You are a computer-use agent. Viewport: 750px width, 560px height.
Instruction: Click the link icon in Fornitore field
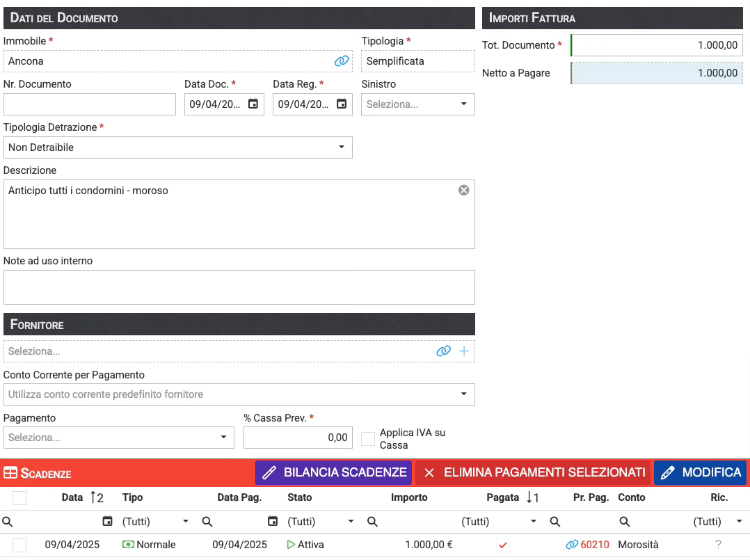click(x=443, y=351)
